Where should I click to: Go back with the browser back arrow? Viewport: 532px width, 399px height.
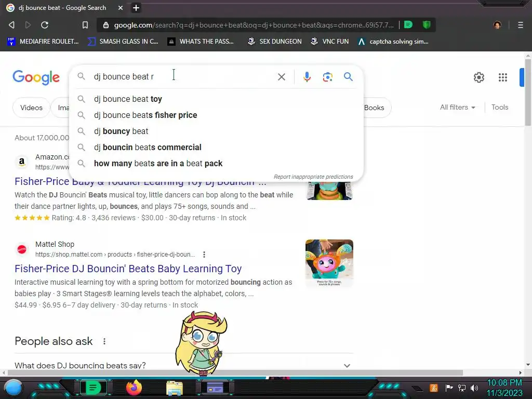[x=11, y=25]
